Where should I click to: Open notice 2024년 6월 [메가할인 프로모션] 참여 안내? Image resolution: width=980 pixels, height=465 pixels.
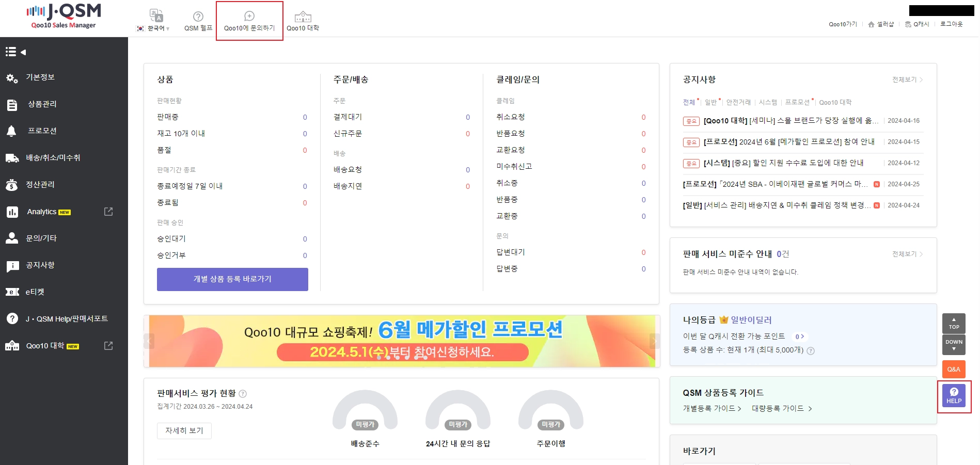coord(789,142)
